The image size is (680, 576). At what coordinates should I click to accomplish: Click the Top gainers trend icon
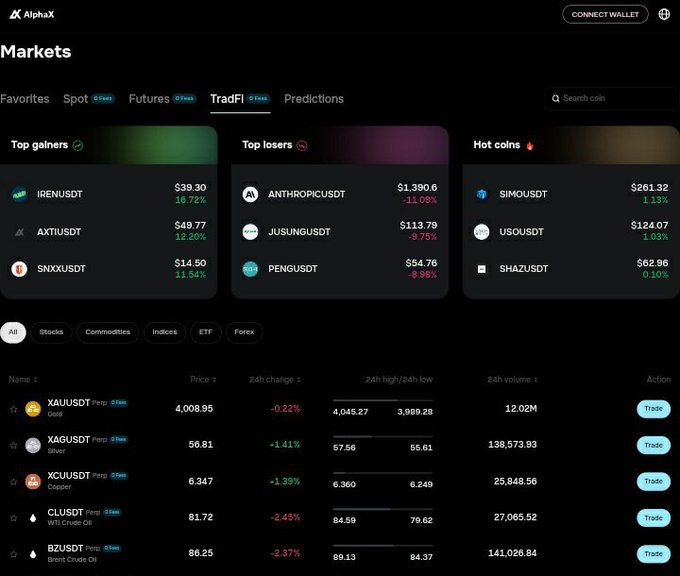[78, 145]
